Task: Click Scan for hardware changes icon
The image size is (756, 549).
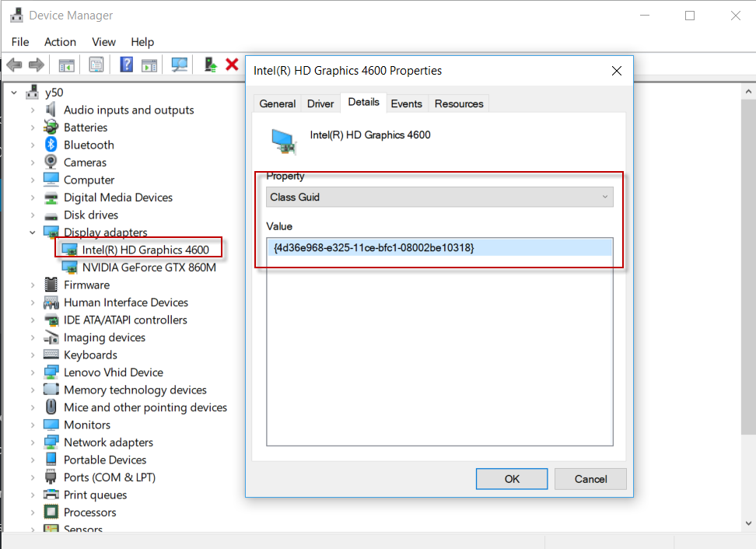Action: 180,65
